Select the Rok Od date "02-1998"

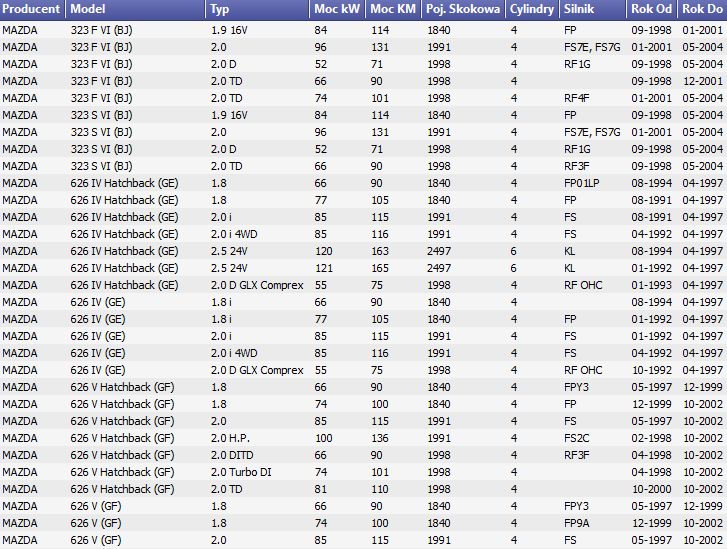tap(651, 438)
